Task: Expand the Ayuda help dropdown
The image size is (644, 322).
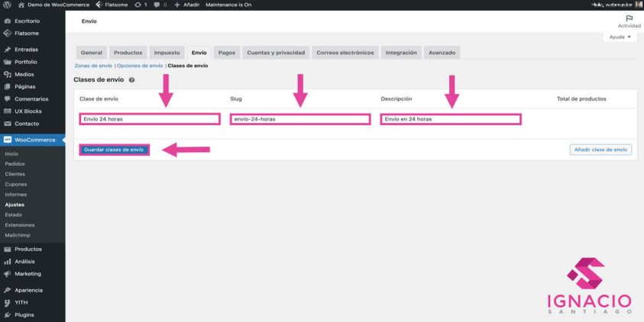Action: [620, 37]
